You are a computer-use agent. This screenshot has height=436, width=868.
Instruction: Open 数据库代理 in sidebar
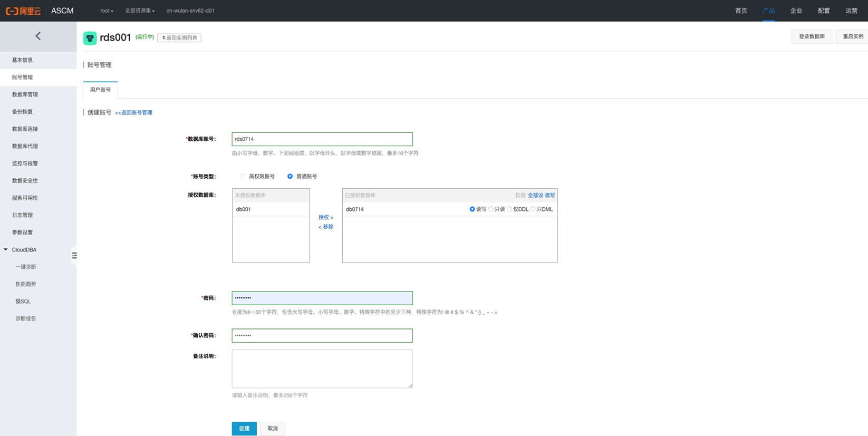point(38,146)
